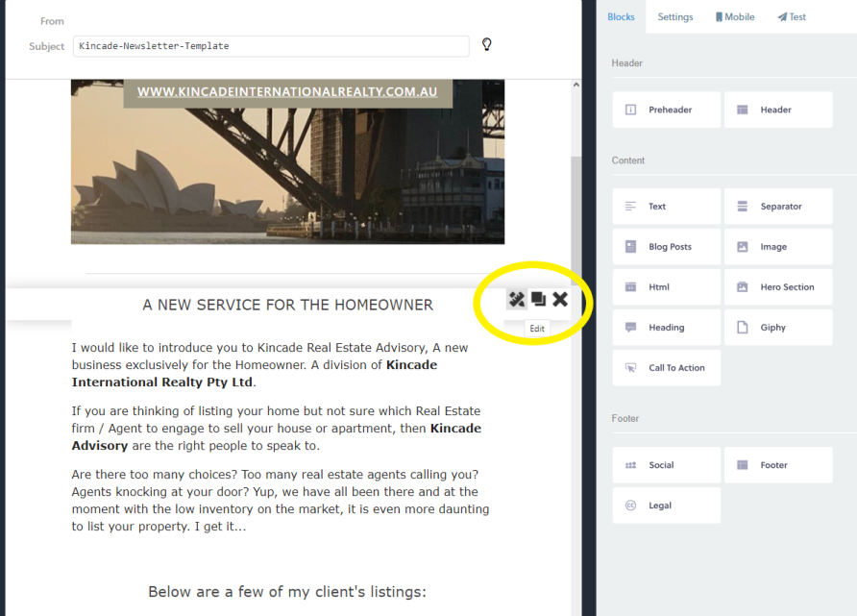857x616 pixels.
Task: Click the Separator block icon
Action: pyautogui.click(x=743, y=206)
